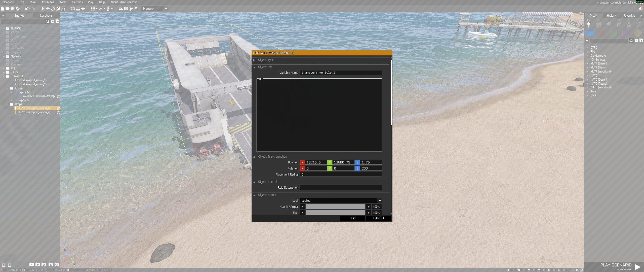Activate the Scale widget tool

(58, 9)
